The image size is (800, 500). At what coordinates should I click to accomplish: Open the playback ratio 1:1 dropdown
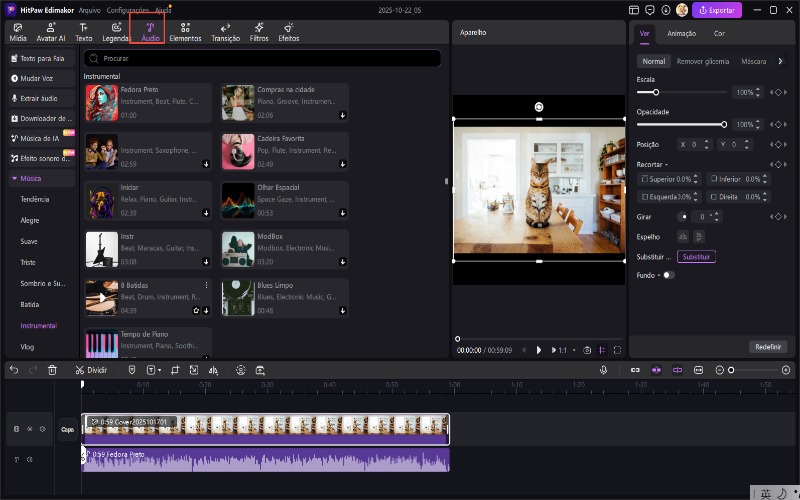tap(574, 350)
